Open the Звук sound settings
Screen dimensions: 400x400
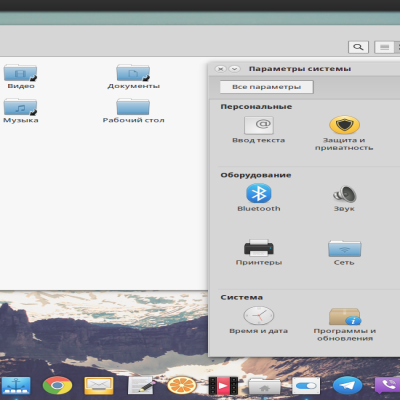tap(344, 194)
